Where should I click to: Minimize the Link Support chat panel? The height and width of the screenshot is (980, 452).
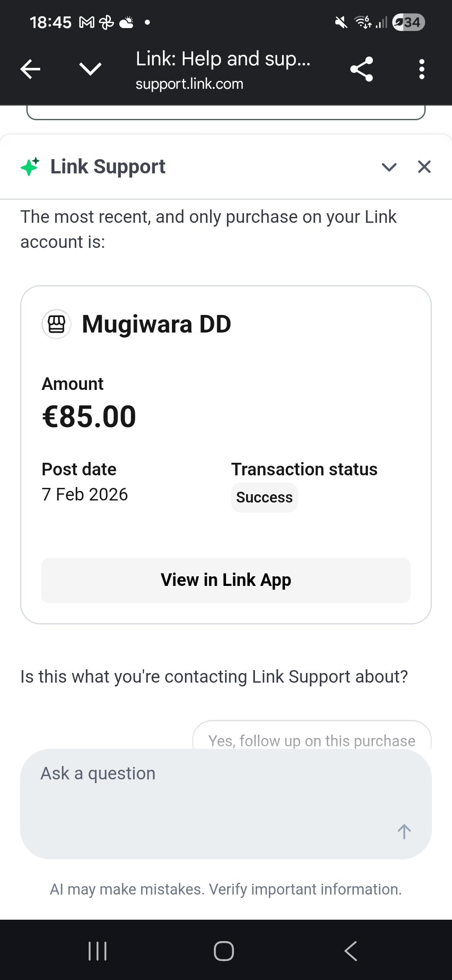(389, 167)
